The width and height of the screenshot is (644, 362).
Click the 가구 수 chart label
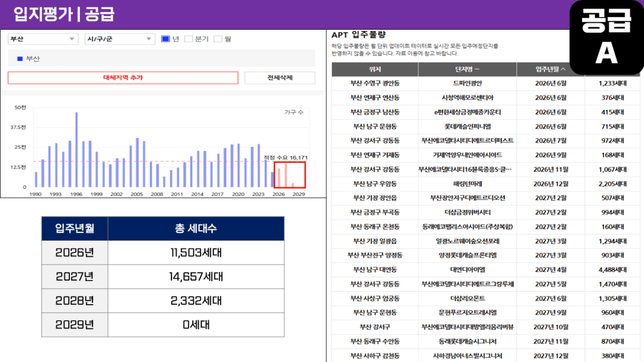pos(294,112)
